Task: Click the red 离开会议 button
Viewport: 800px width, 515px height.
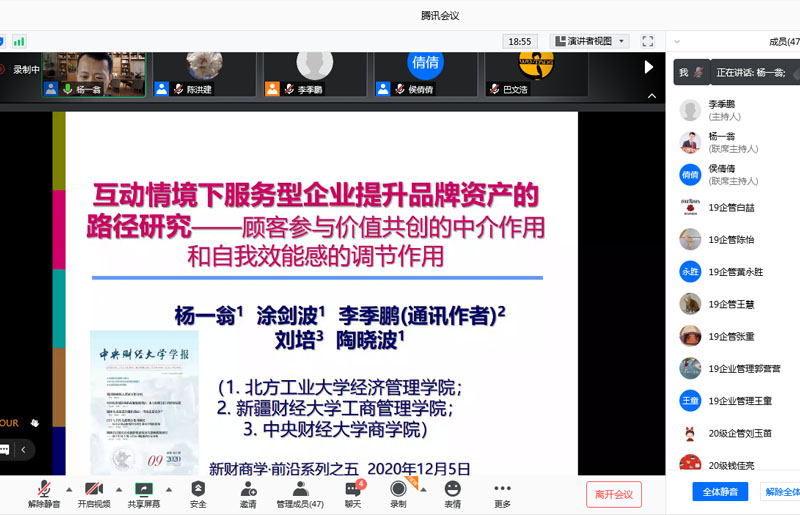Action: (x=613, y=494)
